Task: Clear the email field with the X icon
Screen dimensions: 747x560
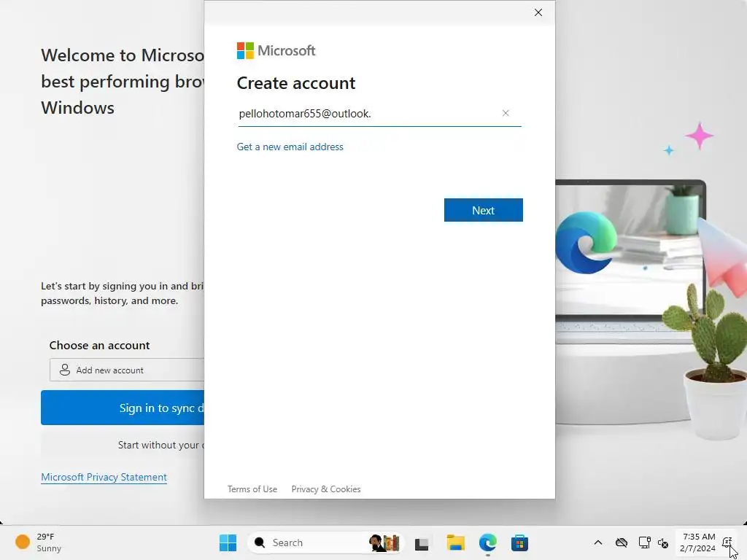Action: click(x=506, y=113)
